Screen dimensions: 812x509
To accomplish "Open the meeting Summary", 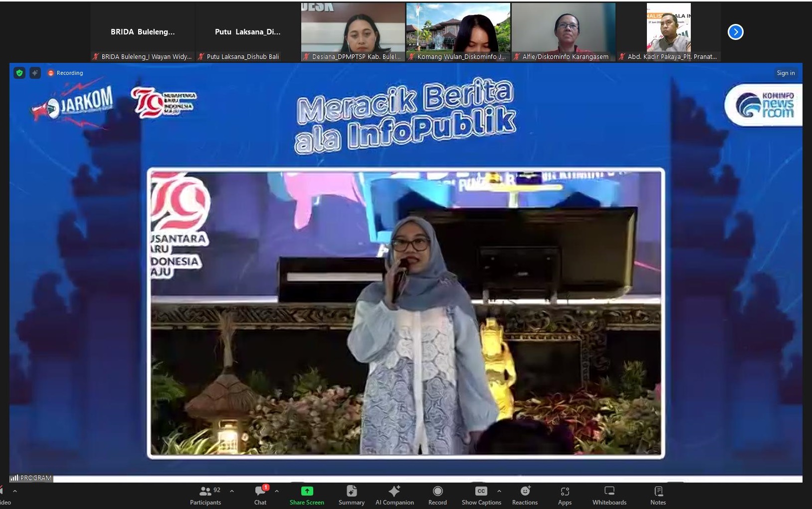I will pos(351,496).
